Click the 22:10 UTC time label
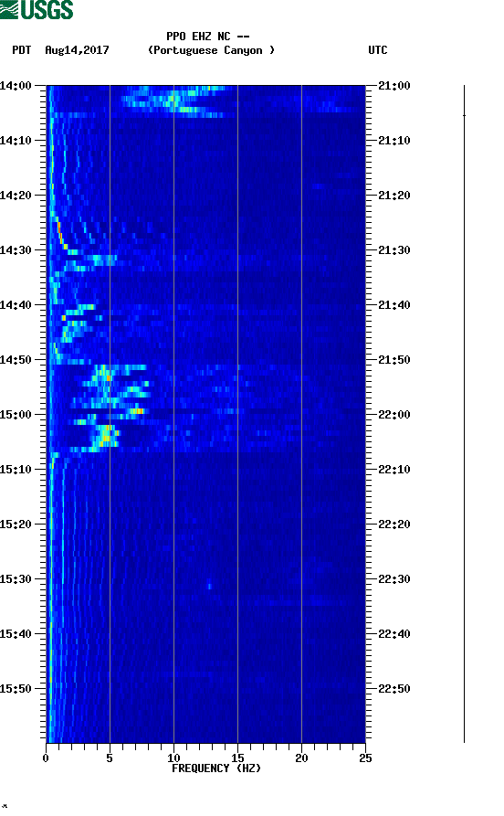The height and width of the screenshot is (816, 504). coord(394,470)
